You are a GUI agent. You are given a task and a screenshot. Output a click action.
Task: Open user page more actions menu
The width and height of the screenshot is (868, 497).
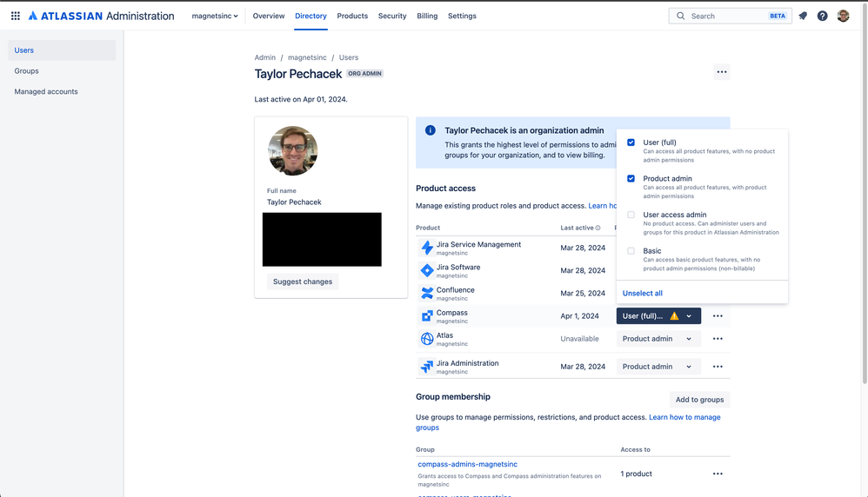721,72
